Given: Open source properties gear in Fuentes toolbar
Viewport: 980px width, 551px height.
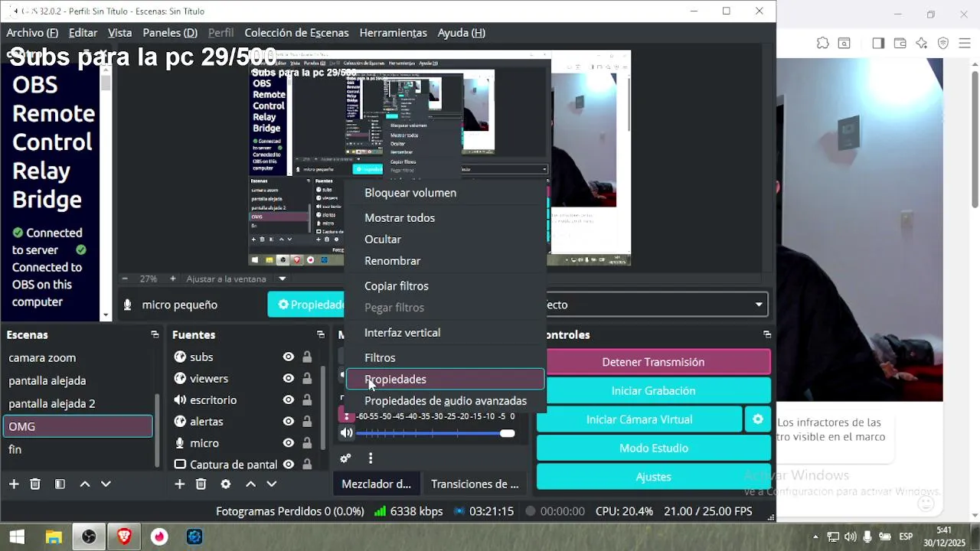Looking at the screenshot, I should (225, 484).
